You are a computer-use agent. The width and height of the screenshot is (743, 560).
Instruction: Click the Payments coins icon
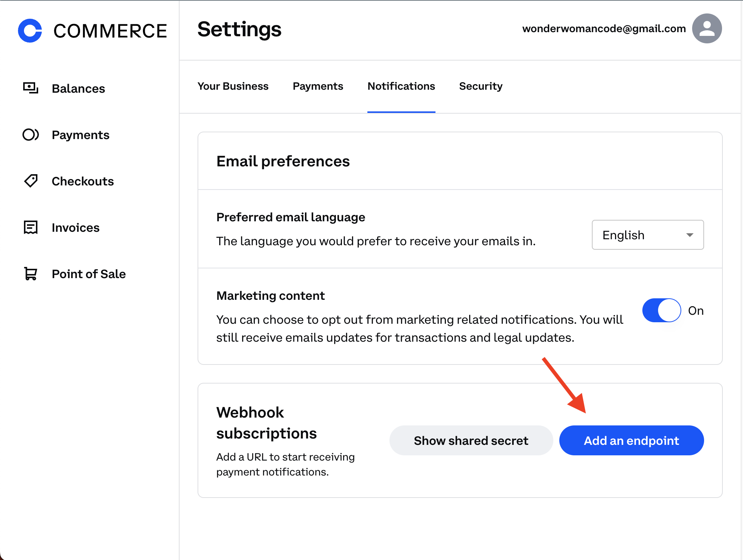pyautogui.click(x=31, y=135)
